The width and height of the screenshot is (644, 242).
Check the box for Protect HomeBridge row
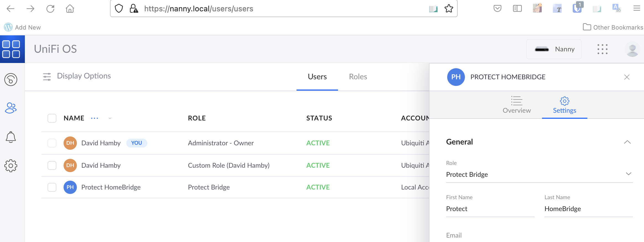click(52, 187)
